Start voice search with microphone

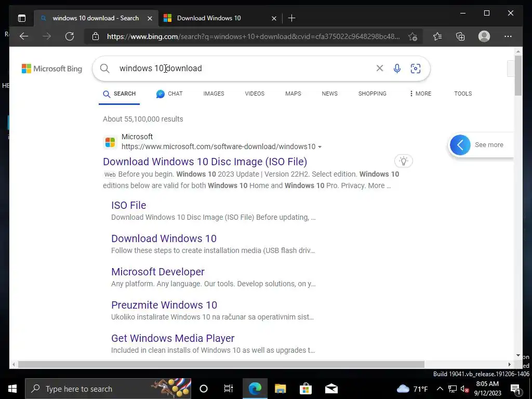(x=397, y=69)
